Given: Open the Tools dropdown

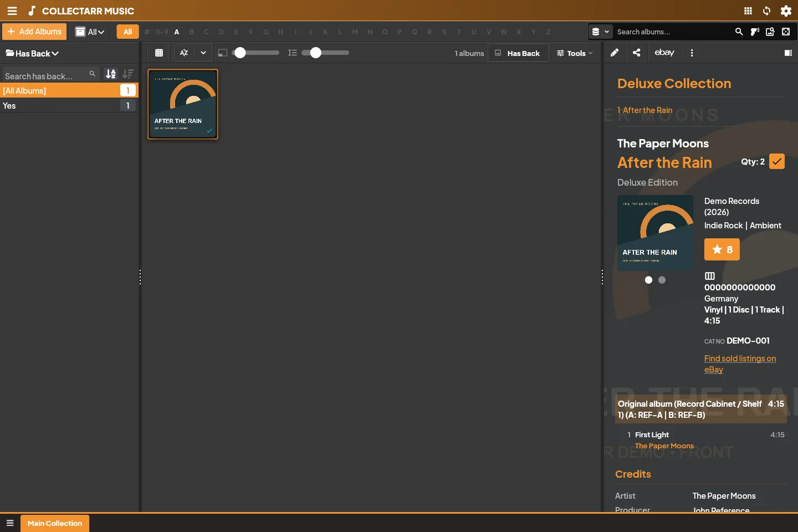Looking at the screenshot, I should tap(575, 53).
